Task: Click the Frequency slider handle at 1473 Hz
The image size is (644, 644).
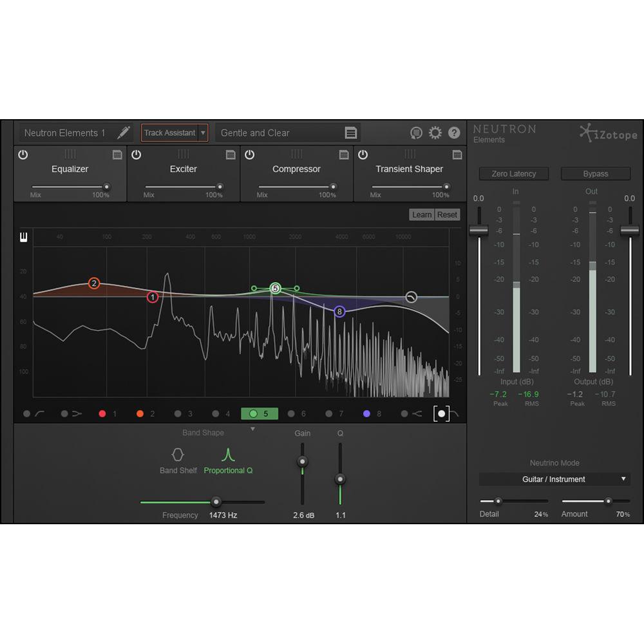Action: click(216, 502)
